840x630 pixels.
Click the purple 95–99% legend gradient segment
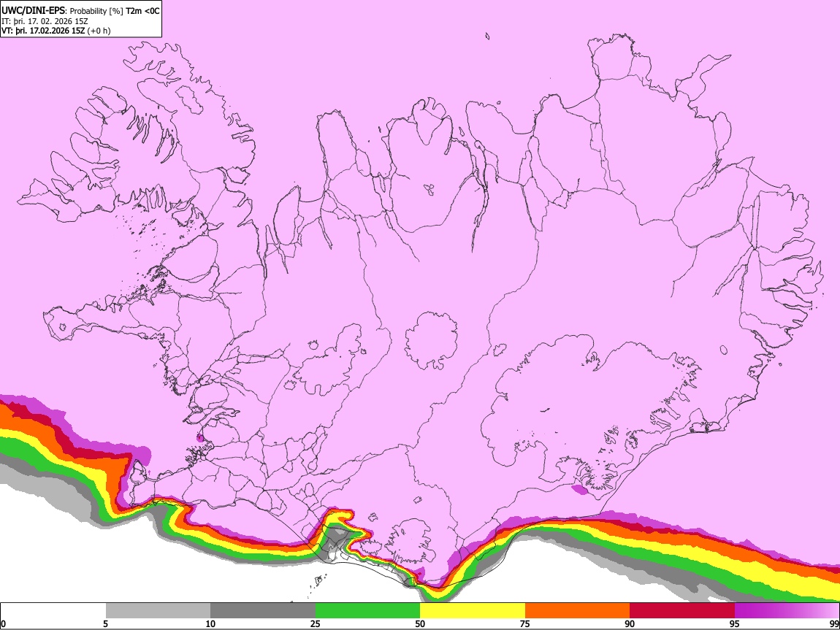pyautogui.click(x=787, y=611)
